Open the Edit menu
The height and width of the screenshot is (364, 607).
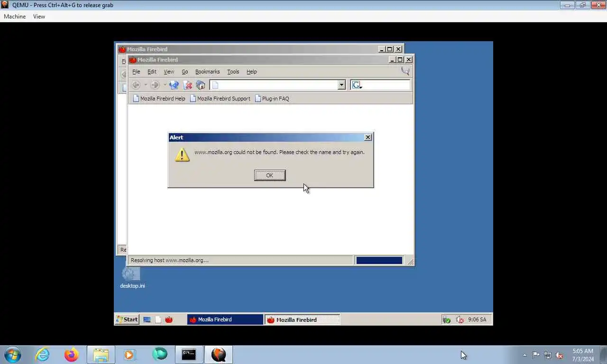pos(152,72)
